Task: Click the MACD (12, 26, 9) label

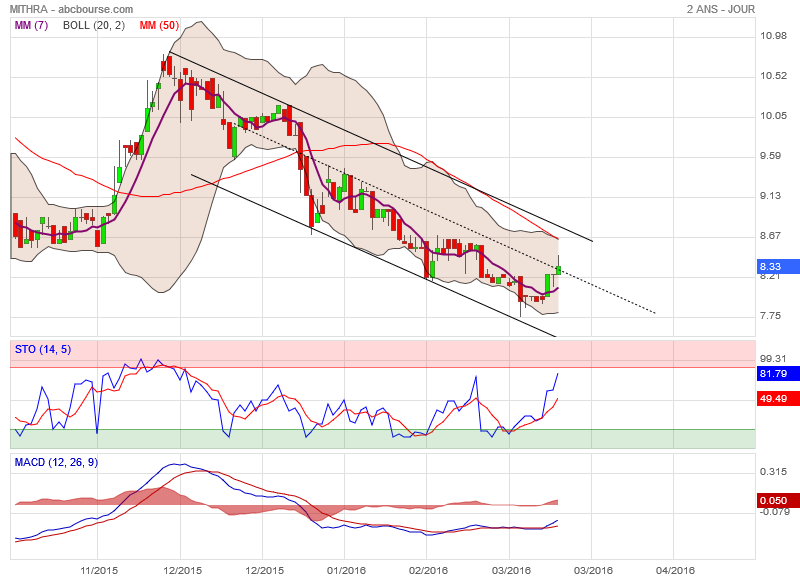Action: (56, 462)
